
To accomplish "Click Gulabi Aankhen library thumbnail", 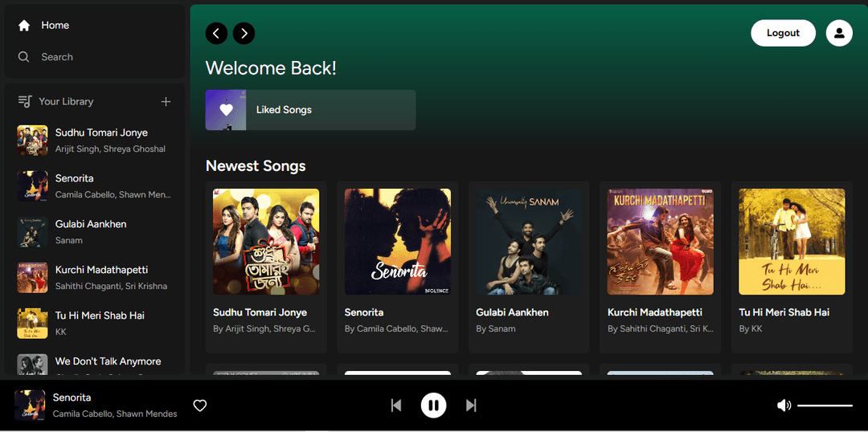I will point(32,232).
